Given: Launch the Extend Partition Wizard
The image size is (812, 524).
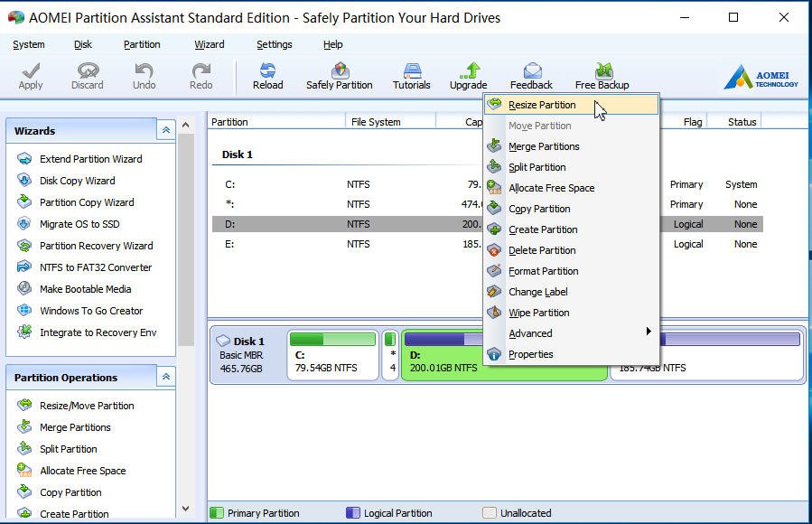Looking at the screenshot, I should 90,159.
